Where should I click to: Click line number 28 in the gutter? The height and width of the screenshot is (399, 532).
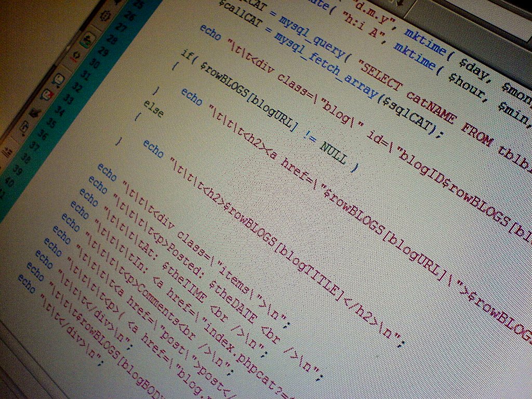(111, 39)
